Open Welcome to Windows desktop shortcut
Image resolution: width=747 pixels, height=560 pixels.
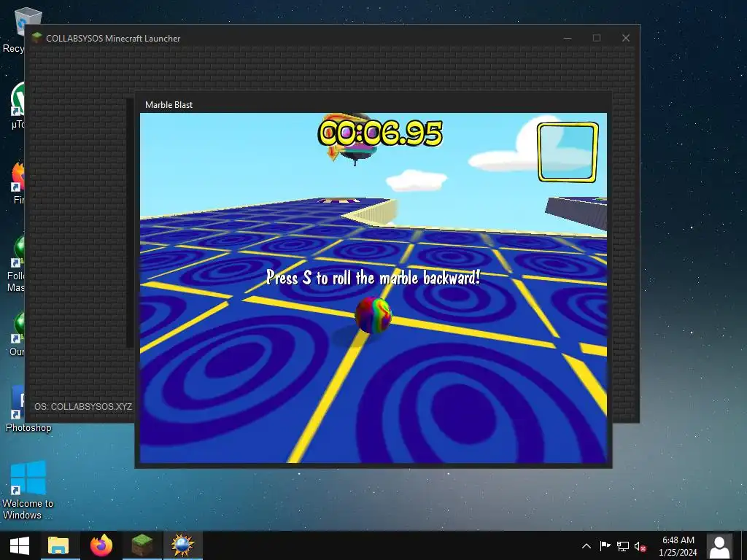point(28,490)
